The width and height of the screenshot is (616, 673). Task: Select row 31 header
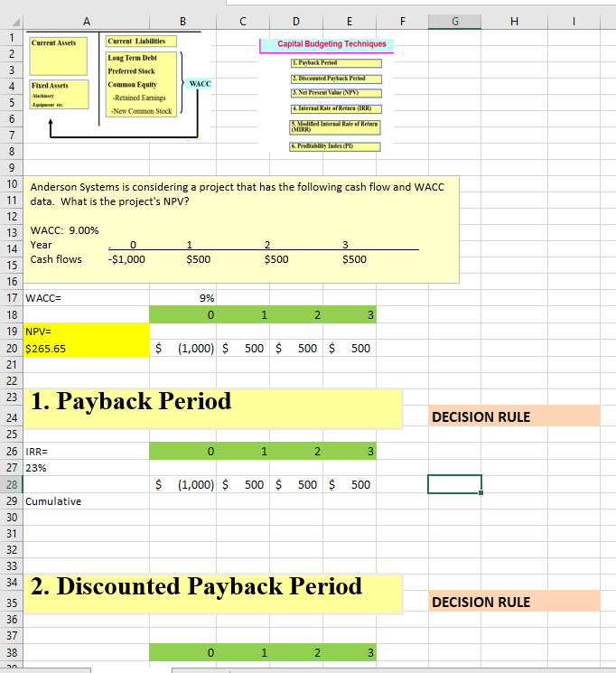click(x=12, y=534)
